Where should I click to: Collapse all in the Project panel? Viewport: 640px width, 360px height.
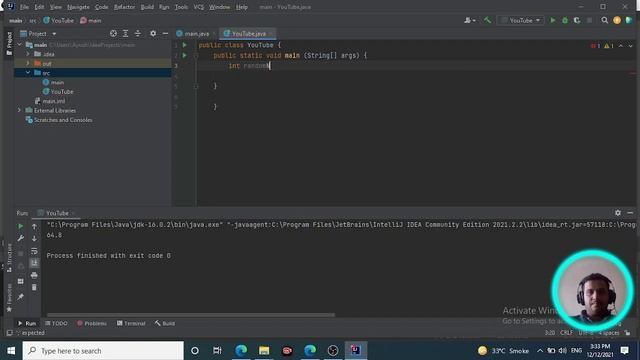coord(138,33)
